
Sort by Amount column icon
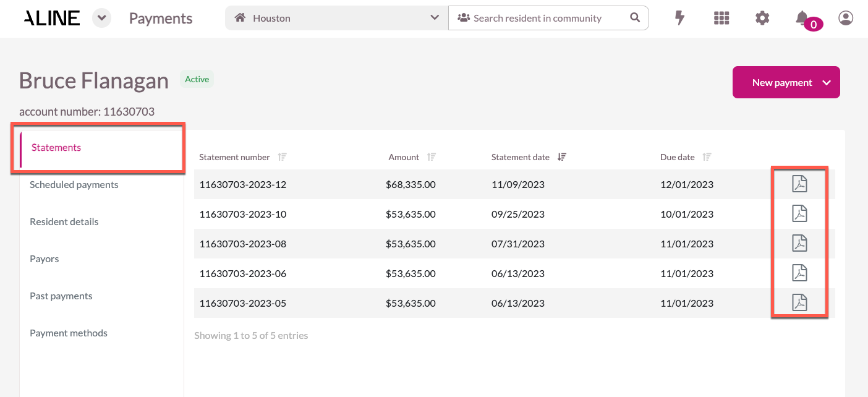pyautogui.click(x=432, y=157)
